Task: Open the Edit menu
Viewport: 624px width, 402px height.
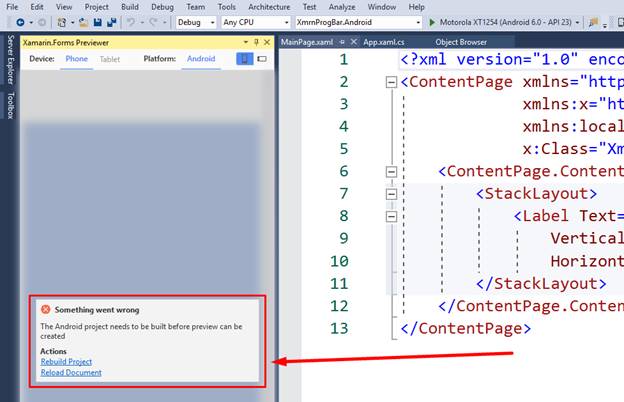Action: pyautogui.click(x=37, y=7)
